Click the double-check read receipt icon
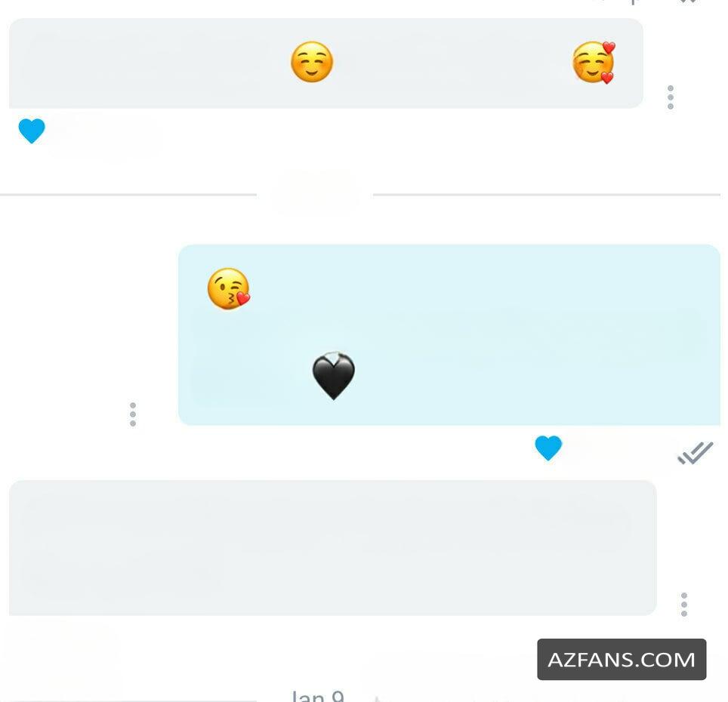 pyautogui.click(x=695, y=453)
